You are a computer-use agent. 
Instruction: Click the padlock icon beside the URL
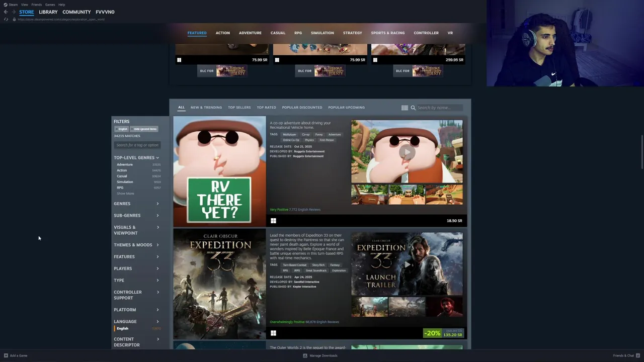tap(14, 19)
